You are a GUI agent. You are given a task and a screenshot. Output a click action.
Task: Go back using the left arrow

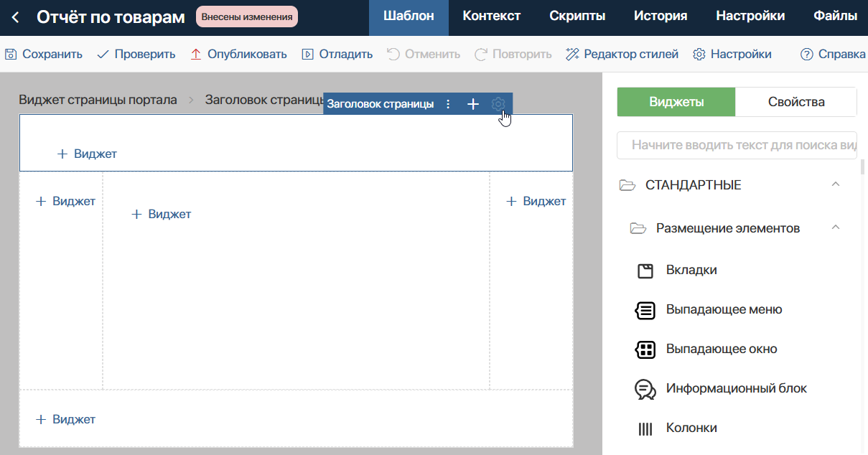(15, 17)
